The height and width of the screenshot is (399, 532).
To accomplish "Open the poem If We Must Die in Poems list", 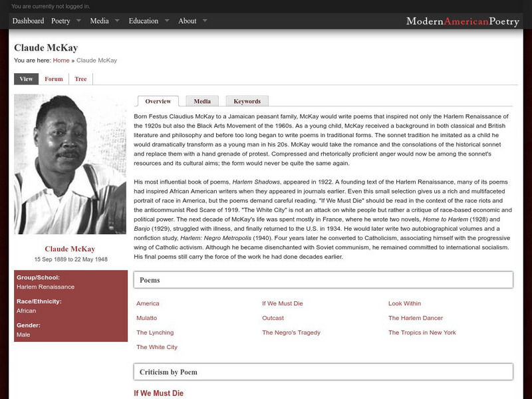I will (x=283, y=304).
